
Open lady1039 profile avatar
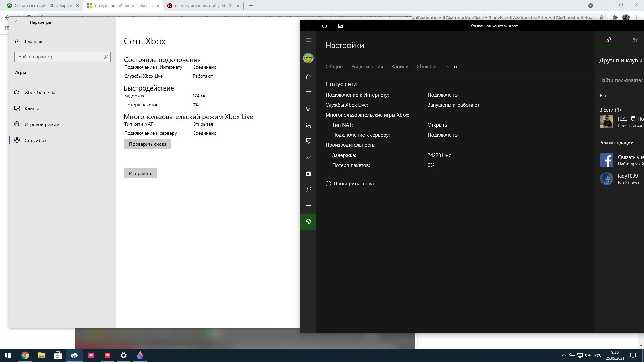(606, 179)
